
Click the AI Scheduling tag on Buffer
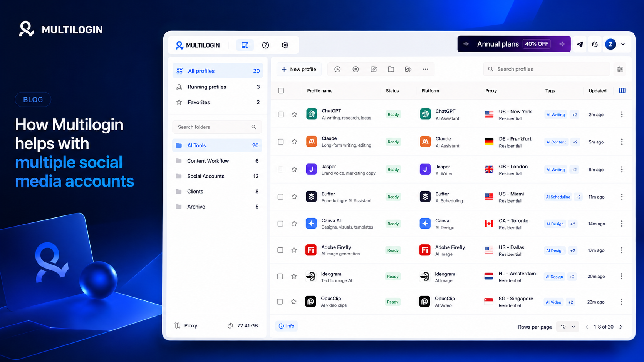(x=558, y=197)
